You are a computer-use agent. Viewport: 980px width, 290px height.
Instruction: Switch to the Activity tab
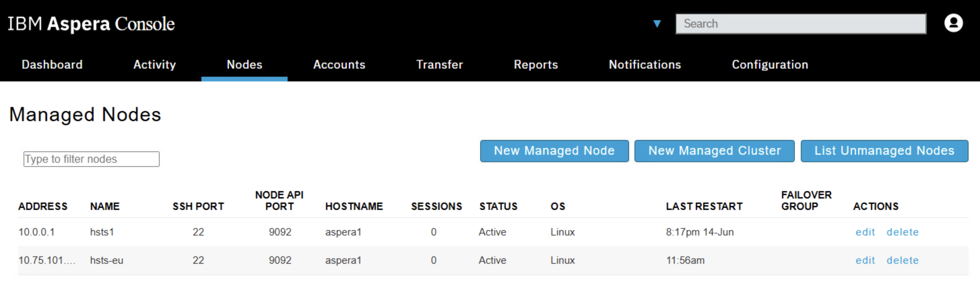(155, 65)
